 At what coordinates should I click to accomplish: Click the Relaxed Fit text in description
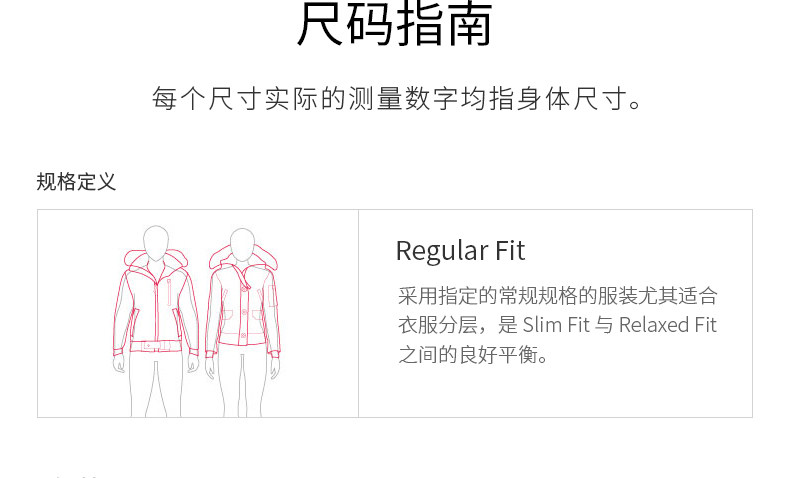667,325
